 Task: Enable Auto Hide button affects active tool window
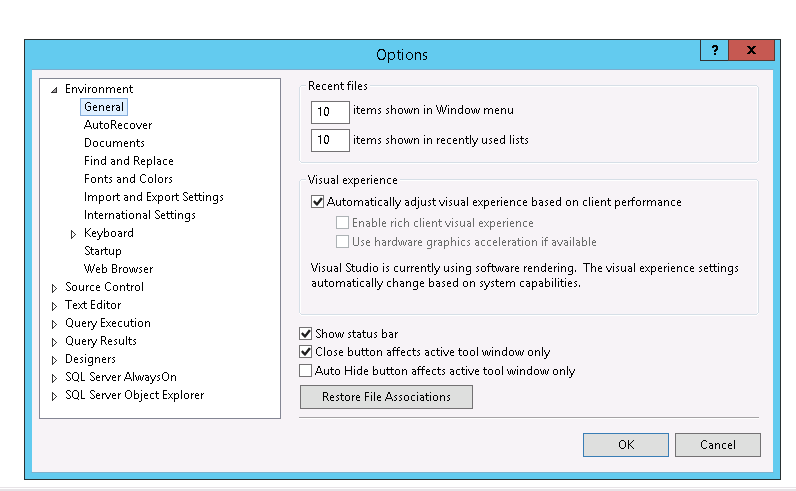(x=306, y=371)
